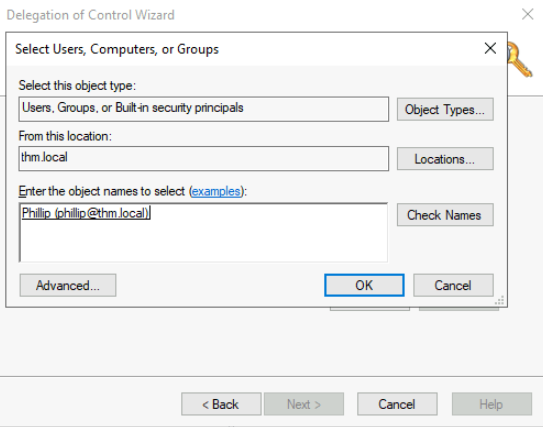
Task: Open the Locations browser
Action: point(445,159)
